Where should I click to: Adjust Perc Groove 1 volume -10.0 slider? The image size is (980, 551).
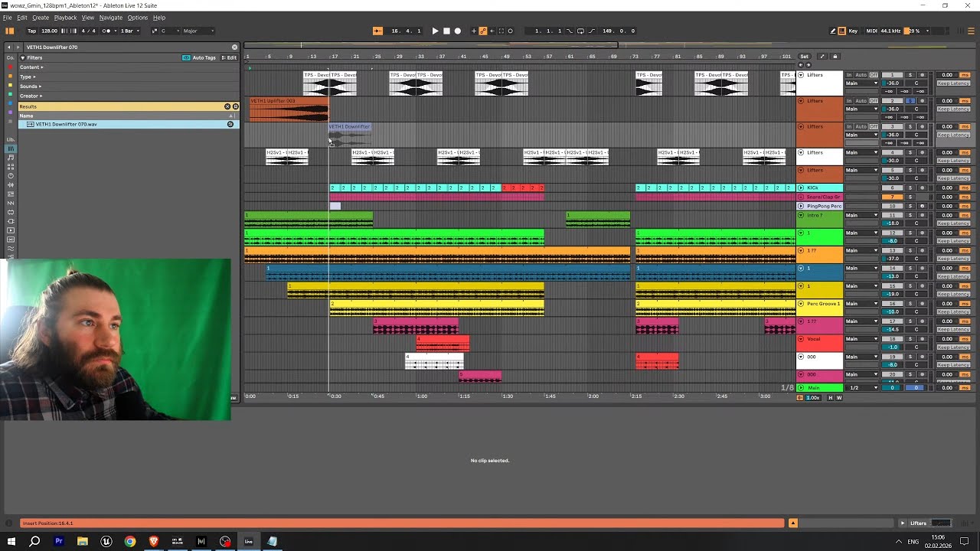tap(892, 311)
